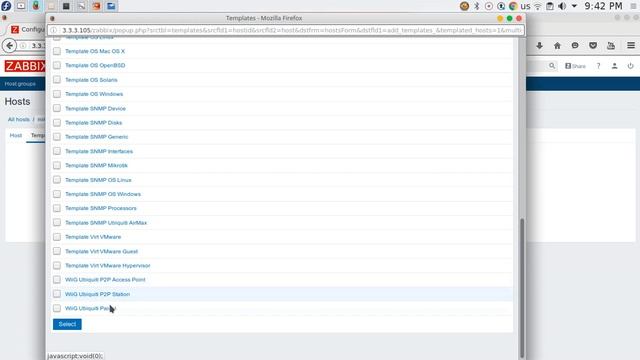Screen dimensions: 640x360
Task: Open the Firefox hamburger menu
Action: (x=631, y=46)
